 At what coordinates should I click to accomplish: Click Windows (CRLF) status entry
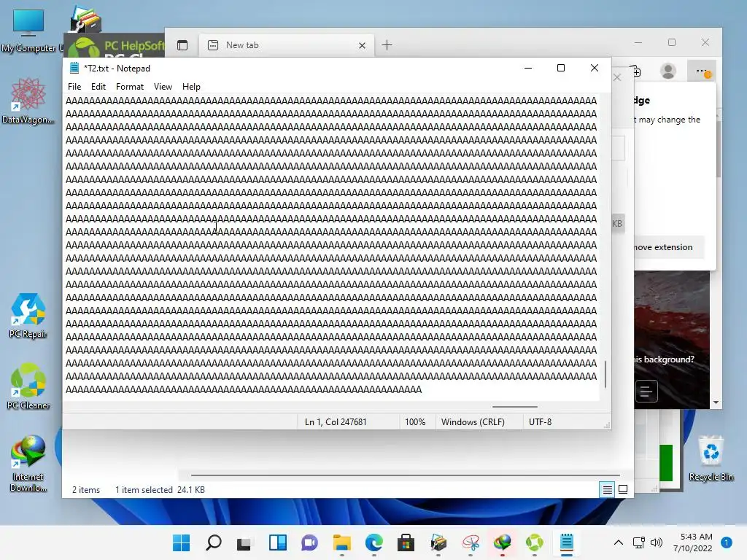[473, 422]
